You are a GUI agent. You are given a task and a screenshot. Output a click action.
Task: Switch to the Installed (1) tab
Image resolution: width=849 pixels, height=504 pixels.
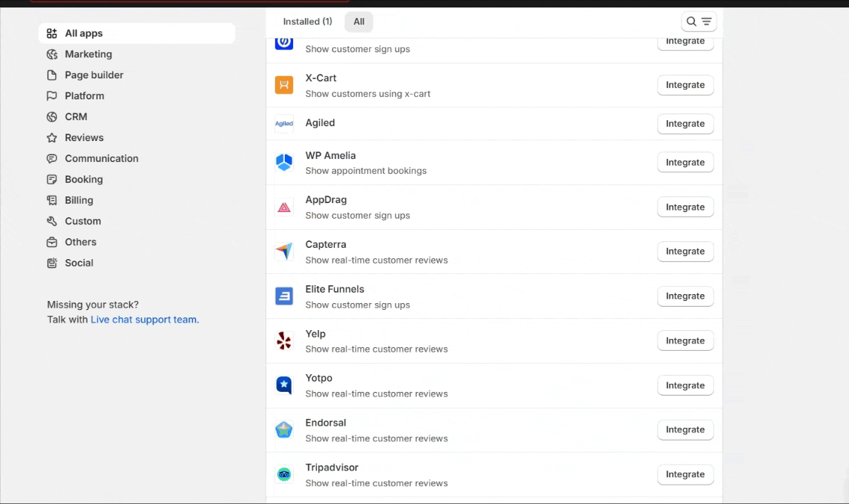pos(307,22)
